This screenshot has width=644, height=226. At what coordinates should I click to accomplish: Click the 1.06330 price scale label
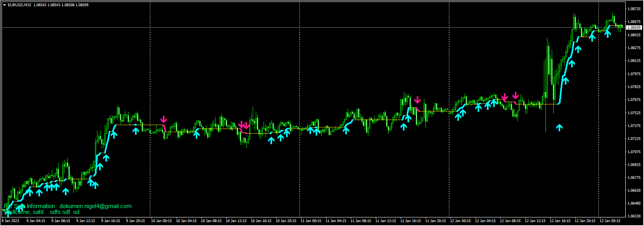pos(634,216)
